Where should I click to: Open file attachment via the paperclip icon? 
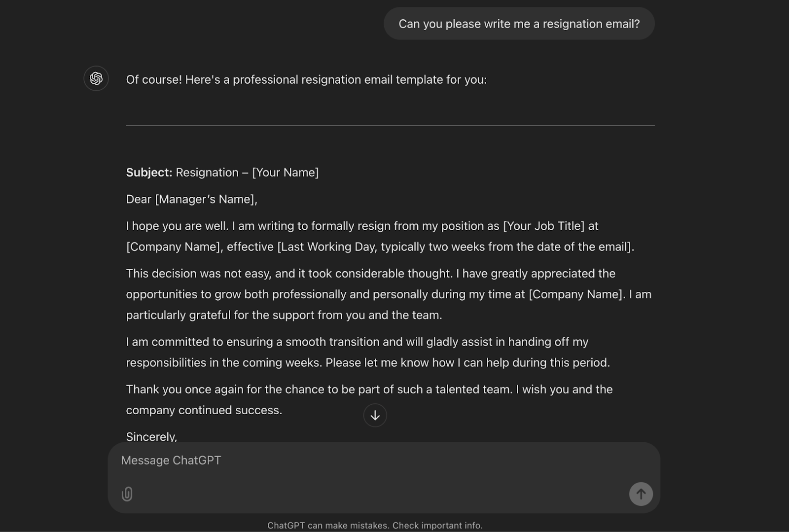[x=128, y=494]
